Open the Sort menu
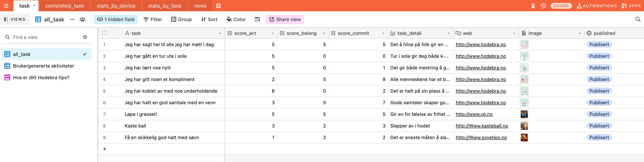The image size is (644, 162). tap(209, 19)
